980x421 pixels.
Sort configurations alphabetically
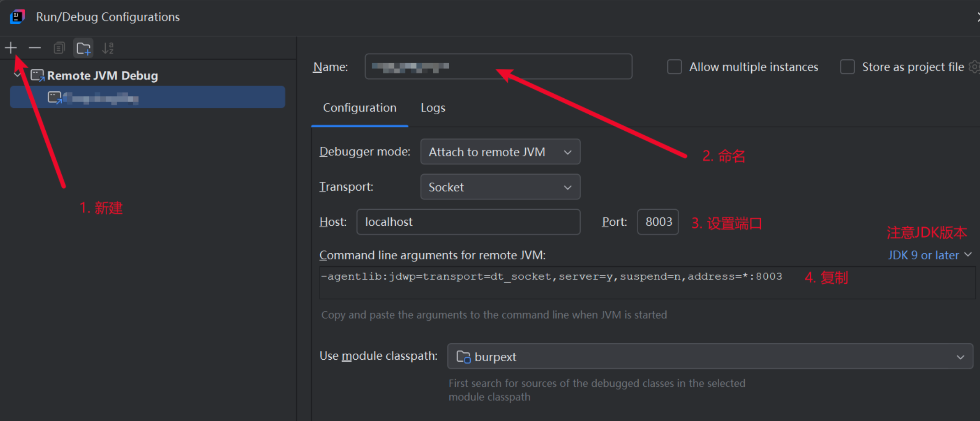[x=108, y=48]
